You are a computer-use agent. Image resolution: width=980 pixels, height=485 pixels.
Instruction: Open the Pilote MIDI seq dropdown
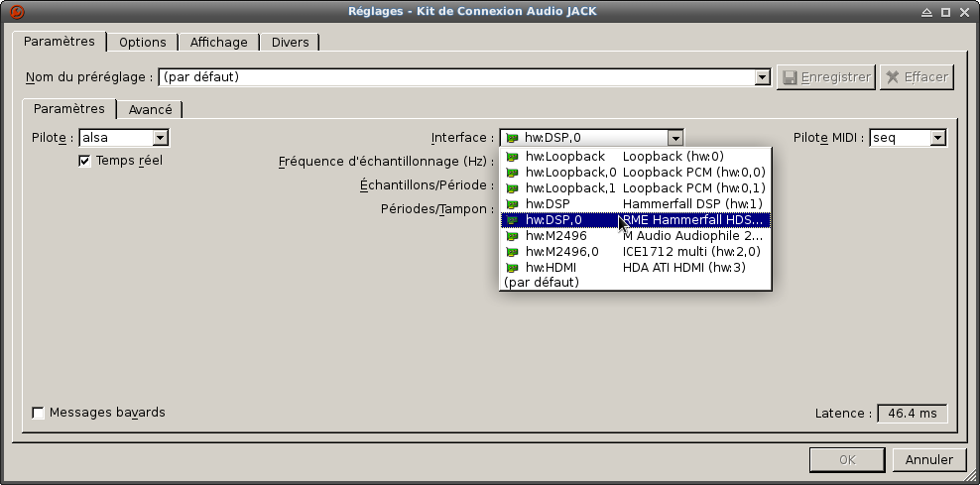point(908,138)
